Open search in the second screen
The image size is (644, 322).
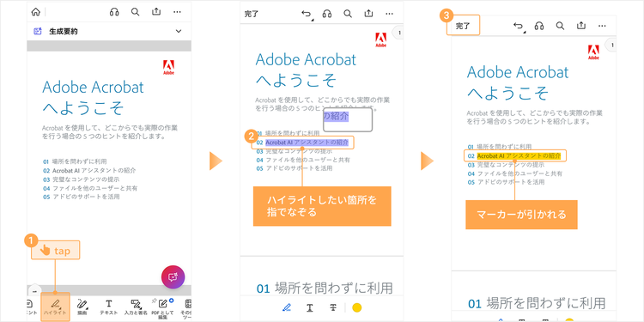click(348, 14)
